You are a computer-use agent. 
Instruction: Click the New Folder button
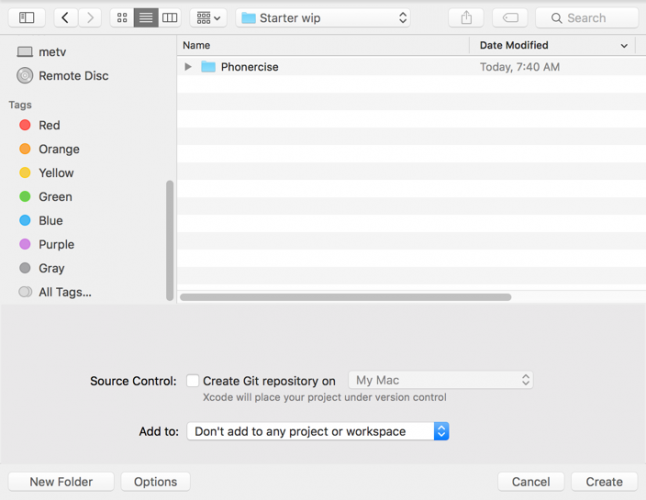tap(61, 482)
